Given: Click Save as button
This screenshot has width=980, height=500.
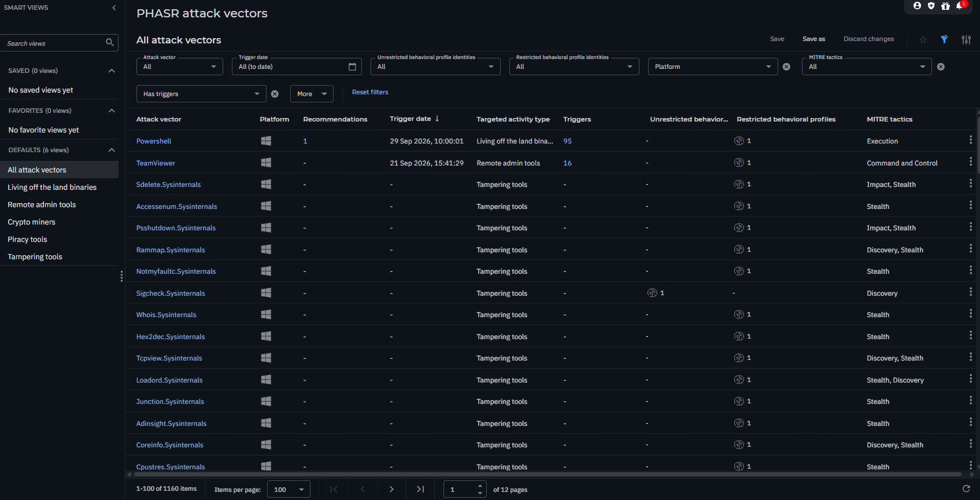Looking at the screenshot, I should (x=813, y=39).
